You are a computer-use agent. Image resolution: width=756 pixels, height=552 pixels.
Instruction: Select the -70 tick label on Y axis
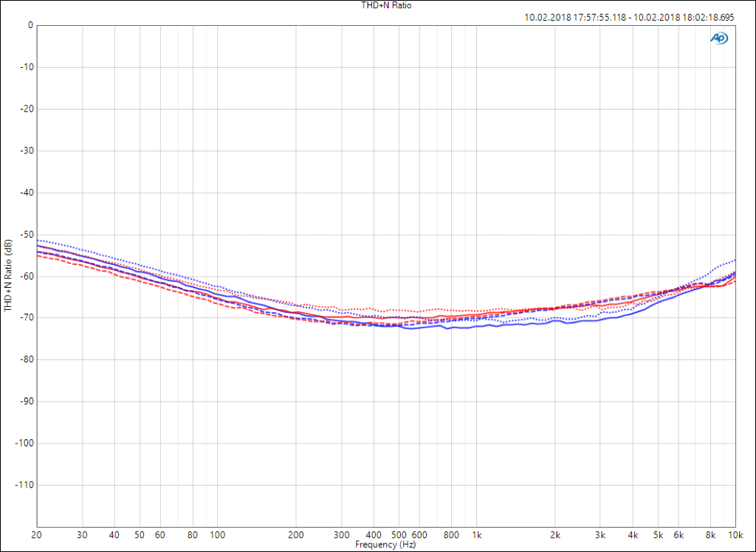pos(25,318)
